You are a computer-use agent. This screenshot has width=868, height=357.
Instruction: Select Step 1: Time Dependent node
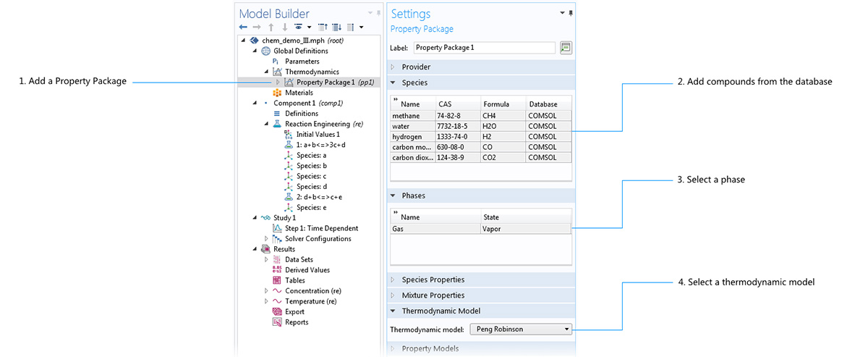point(321,228)
